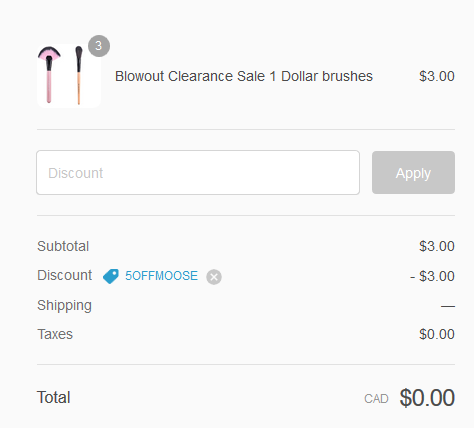Click the Discount row label
The image size is (474, 428).
(64, 276)
